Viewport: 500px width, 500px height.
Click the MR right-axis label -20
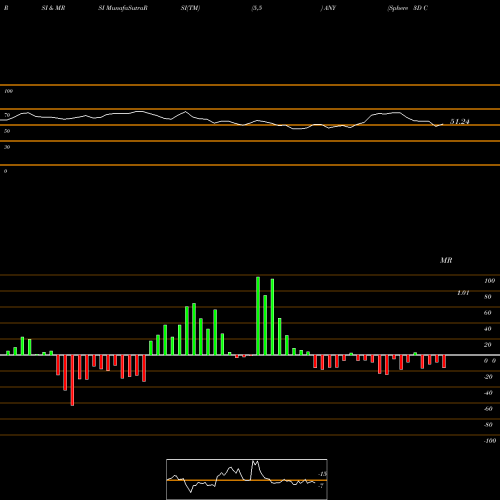click(488, 377)
